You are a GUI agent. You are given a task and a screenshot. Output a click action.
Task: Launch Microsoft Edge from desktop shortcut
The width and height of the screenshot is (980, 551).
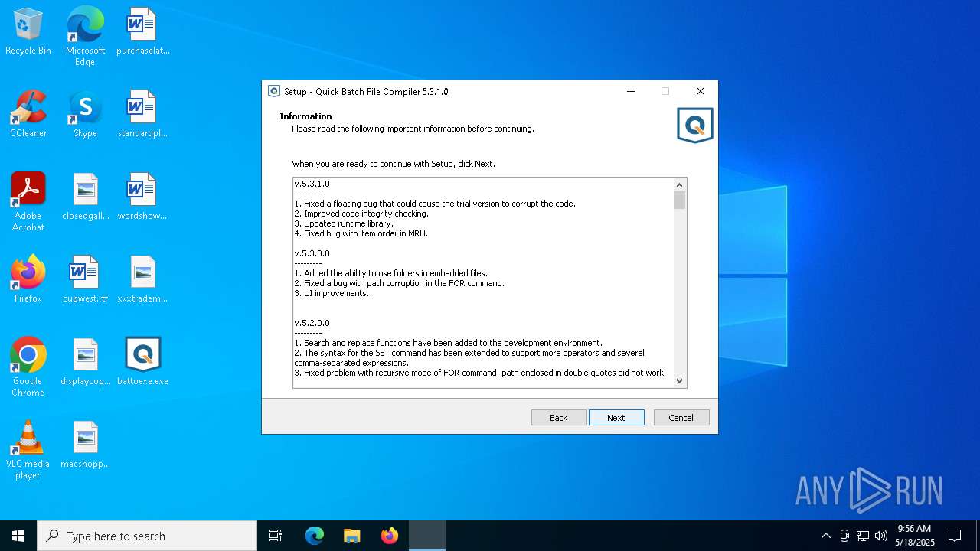point(85,36)
